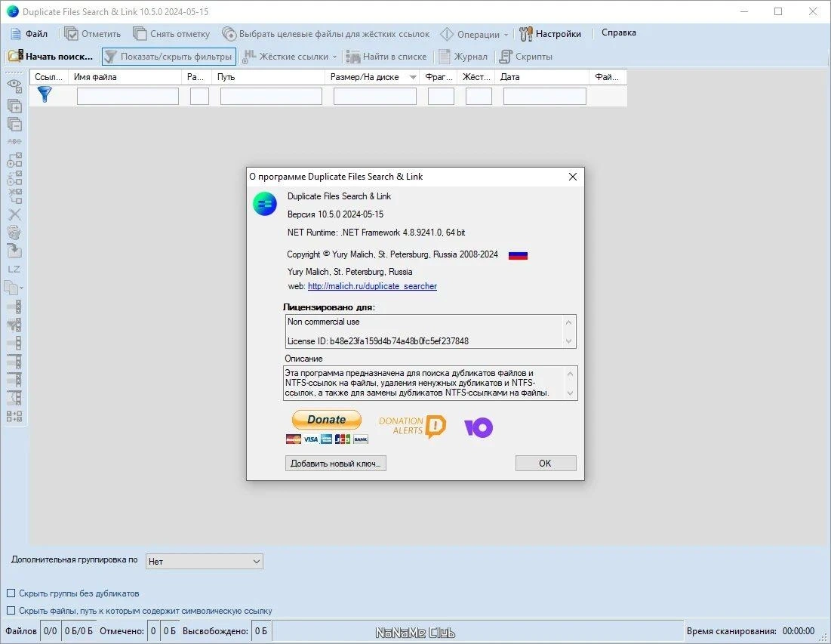Click the Fragments column header
This screenshot has height=644, width=831.
pyautogui.click(x=439, y=77)
